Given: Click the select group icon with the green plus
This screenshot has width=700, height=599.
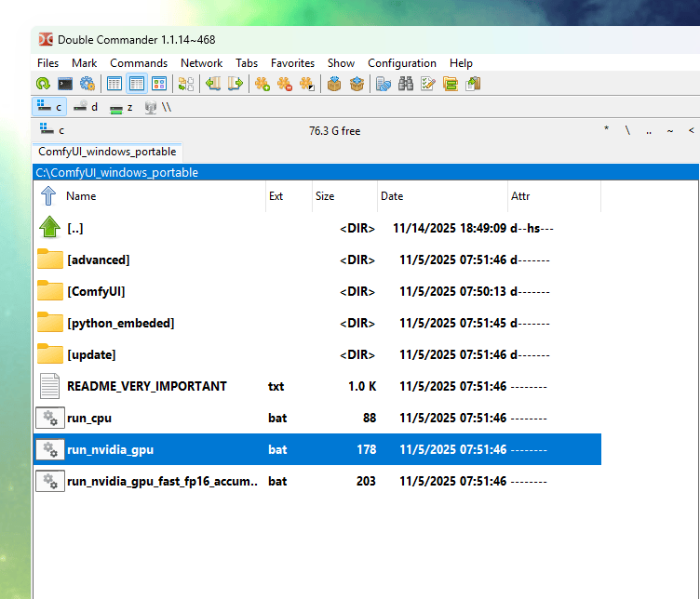Looking at the screenshot, I should click(x=262, y=84).
